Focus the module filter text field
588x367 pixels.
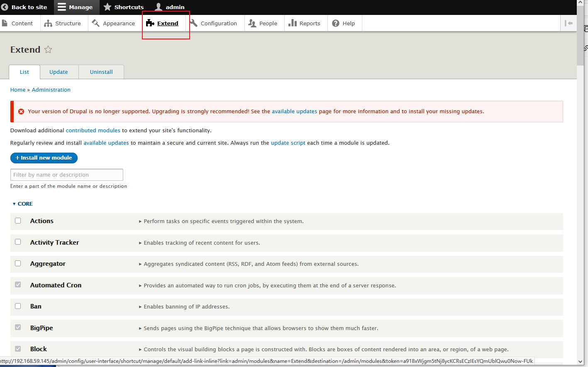[67, 175]
